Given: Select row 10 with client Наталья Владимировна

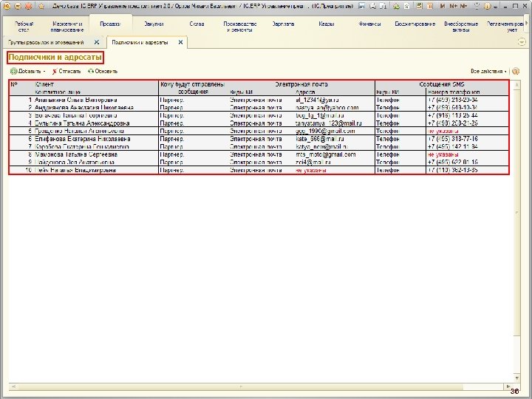Looking at the screenshot, I should coord(259,170).
